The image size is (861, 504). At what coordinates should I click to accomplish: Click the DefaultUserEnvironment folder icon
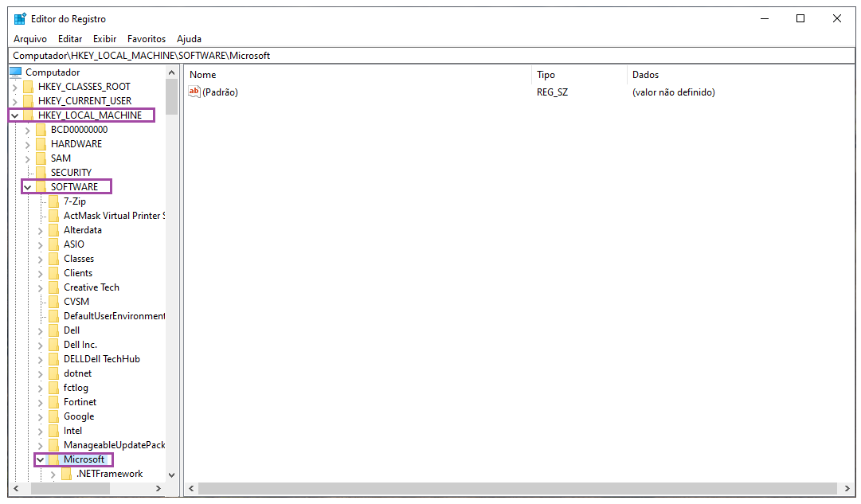(53, 315)
